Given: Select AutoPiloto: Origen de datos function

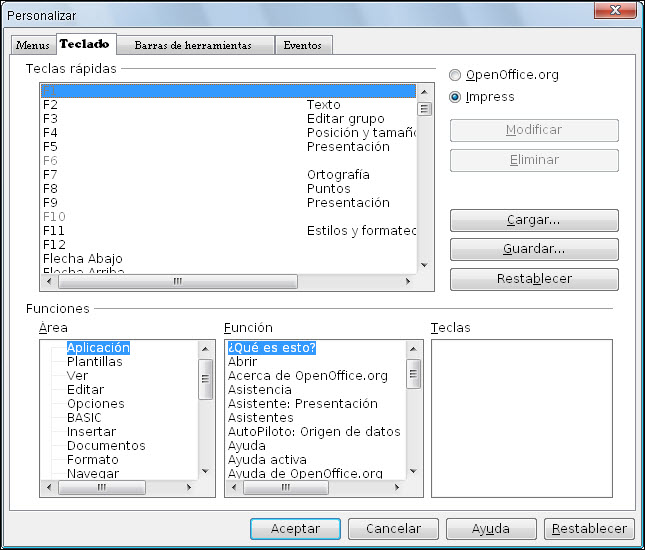Looking at the screenshot, I should 314,432.
